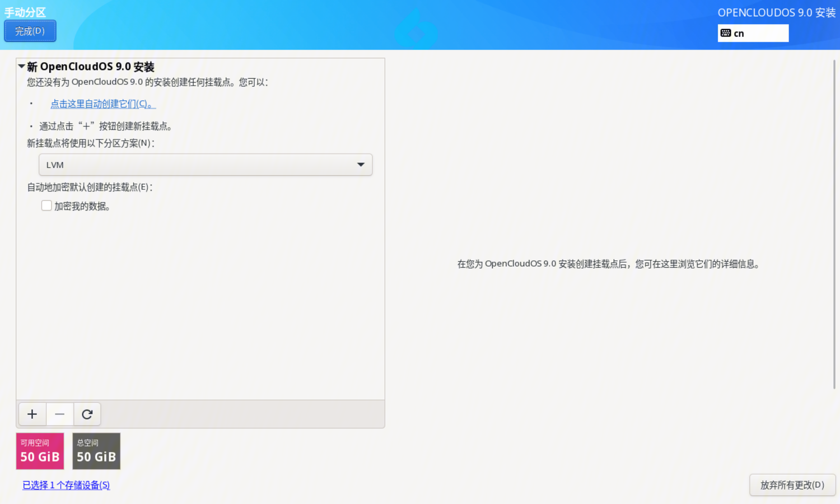
Task: Click the 手动分区 page title
Action: pos(25,12)
